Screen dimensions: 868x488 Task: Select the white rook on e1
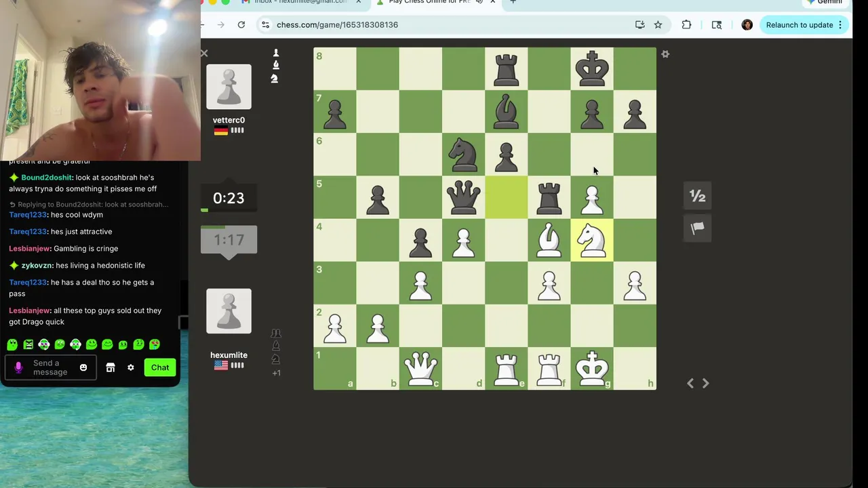507,369
